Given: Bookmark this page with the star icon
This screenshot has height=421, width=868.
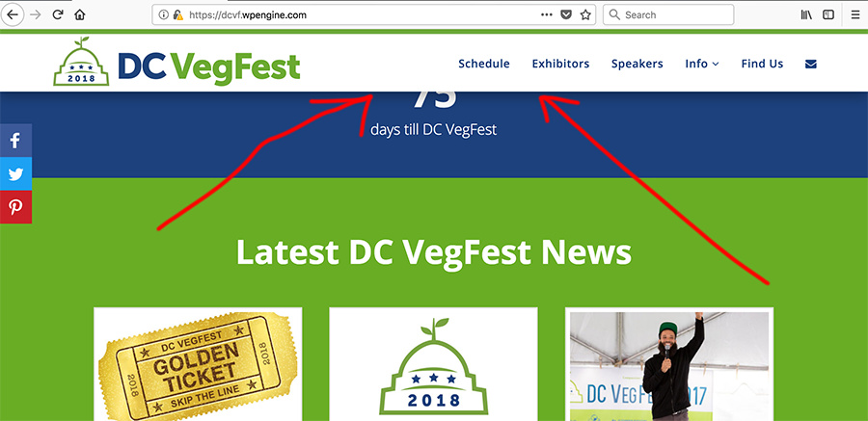Looking at the screenshot, I should [x=585, y=15].
